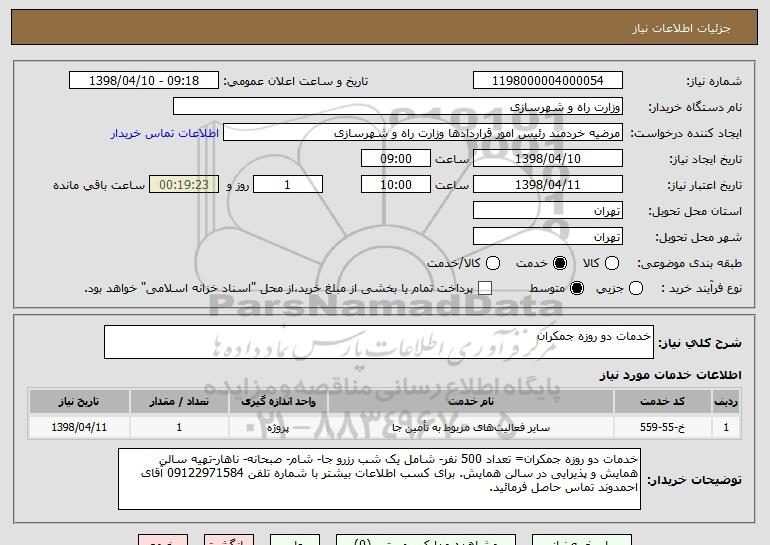
Task: Click the کد خدمت column header
Action: [662, 402]
